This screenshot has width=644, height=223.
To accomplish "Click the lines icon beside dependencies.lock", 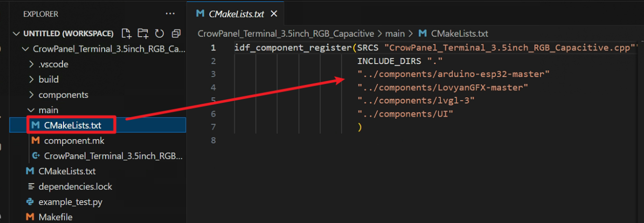I will point(30,186).
